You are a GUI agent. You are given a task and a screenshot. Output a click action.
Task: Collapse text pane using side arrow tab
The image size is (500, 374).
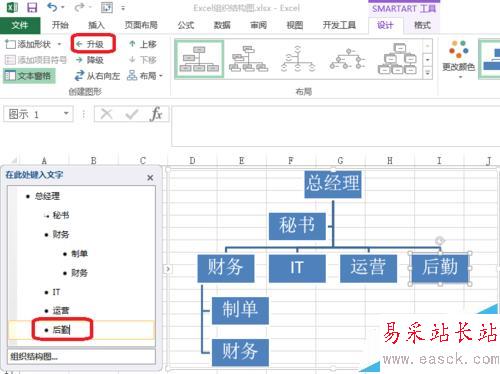click(x=168, y=269)
